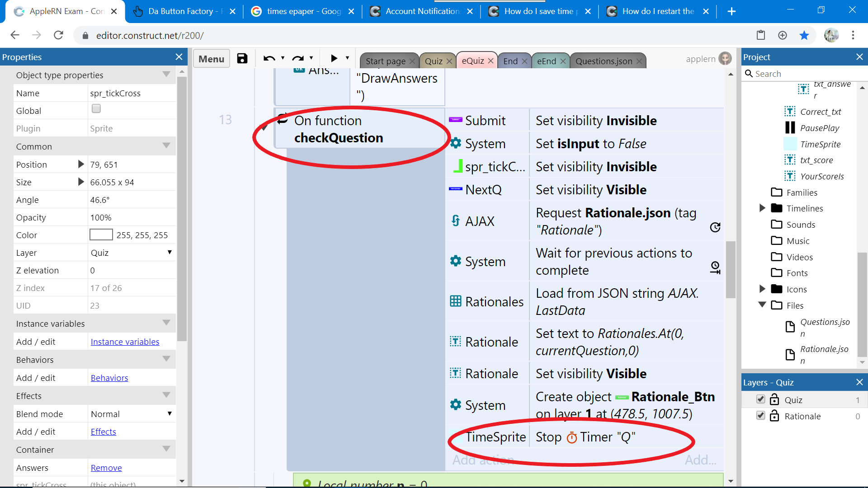Open the Behaviors link
868x488 pixels.
(109, 378)
